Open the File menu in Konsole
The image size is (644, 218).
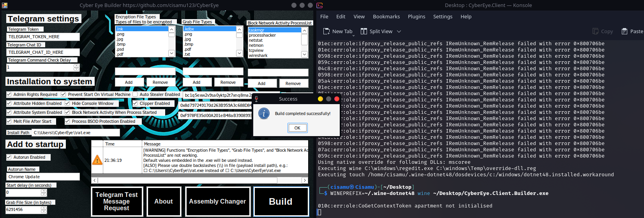(x=324, y=16)
